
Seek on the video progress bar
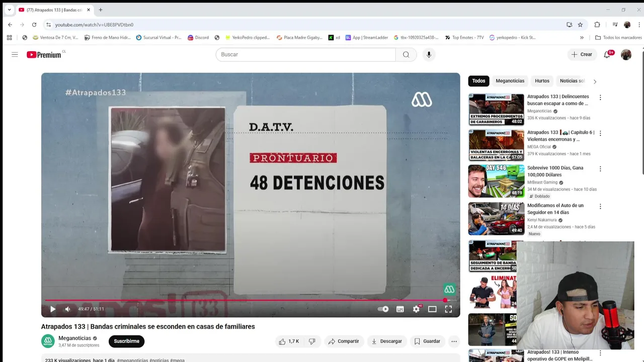pos(251,300)
